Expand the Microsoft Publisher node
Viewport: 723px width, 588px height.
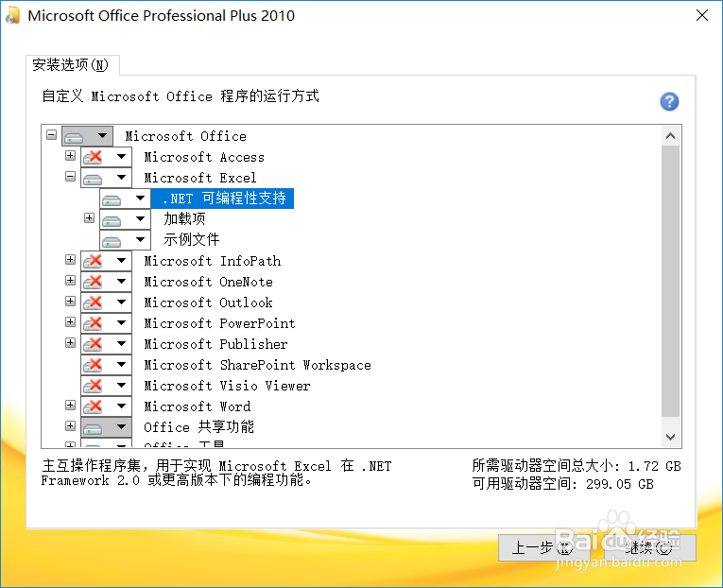coord(70,342)
